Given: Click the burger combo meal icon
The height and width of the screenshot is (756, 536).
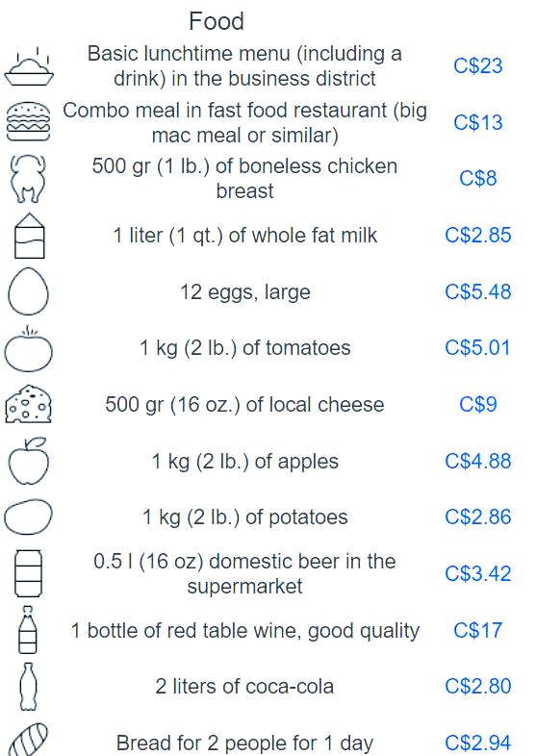Looking at the screenshot, I should [29, 121].
